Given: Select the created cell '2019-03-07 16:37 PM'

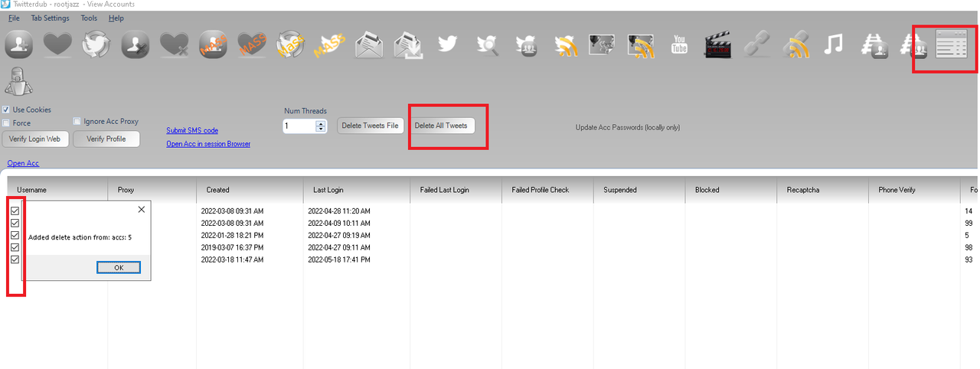Looking at the screenshot, I should pos(232,247).
